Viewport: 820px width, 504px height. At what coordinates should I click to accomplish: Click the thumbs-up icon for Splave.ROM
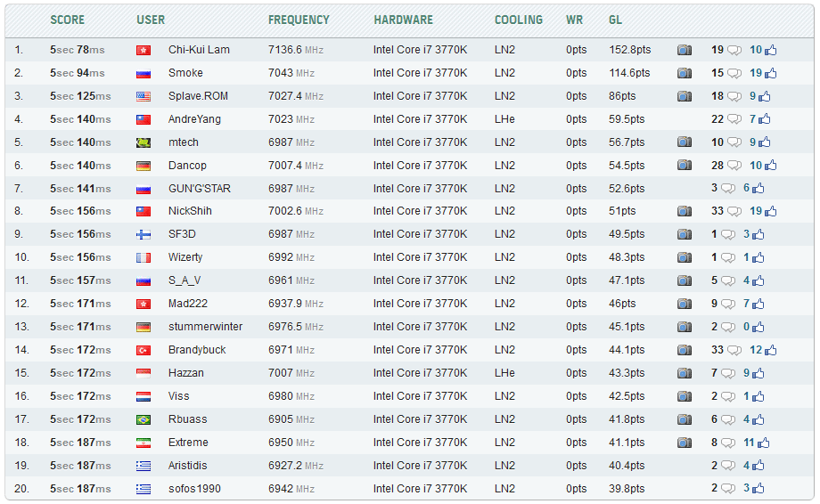(764, 97)
